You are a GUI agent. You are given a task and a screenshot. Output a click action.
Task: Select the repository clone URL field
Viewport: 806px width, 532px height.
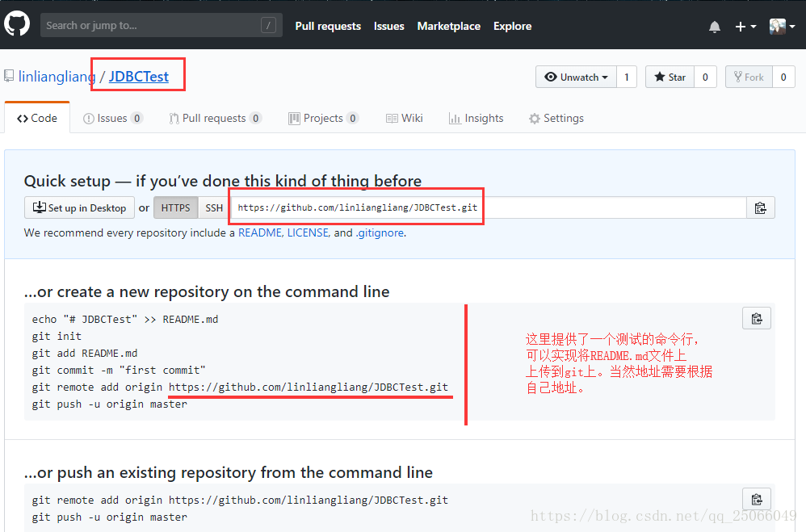click(488, 207)
